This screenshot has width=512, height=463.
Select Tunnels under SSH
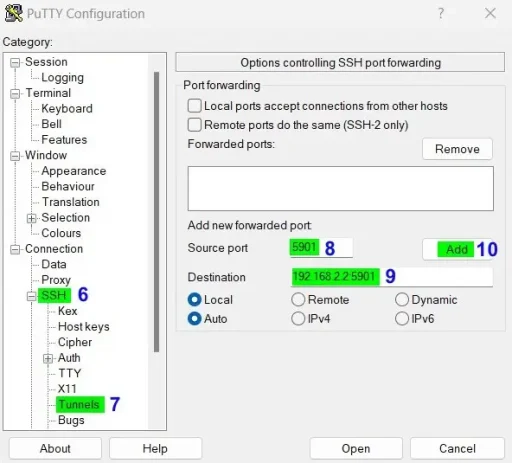coord(79,404)
